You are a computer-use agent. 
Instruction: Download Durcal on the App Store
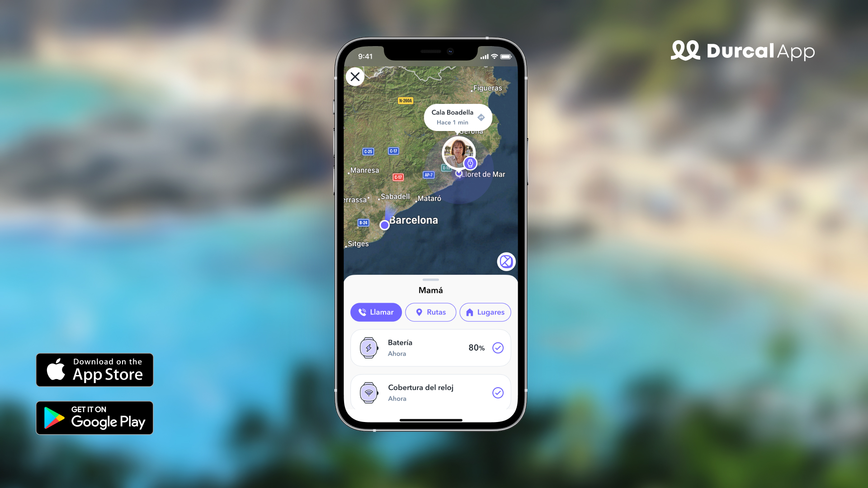point(95,369)
